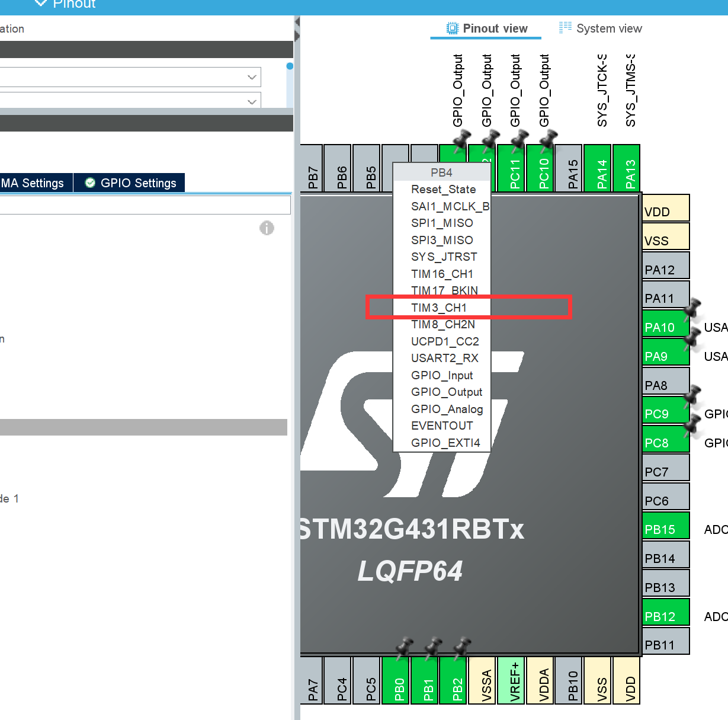Image resolution: width=728 pixels, height=720 pixels.
Task: Switch to System view tab
Action: click(x=600, y=28)
